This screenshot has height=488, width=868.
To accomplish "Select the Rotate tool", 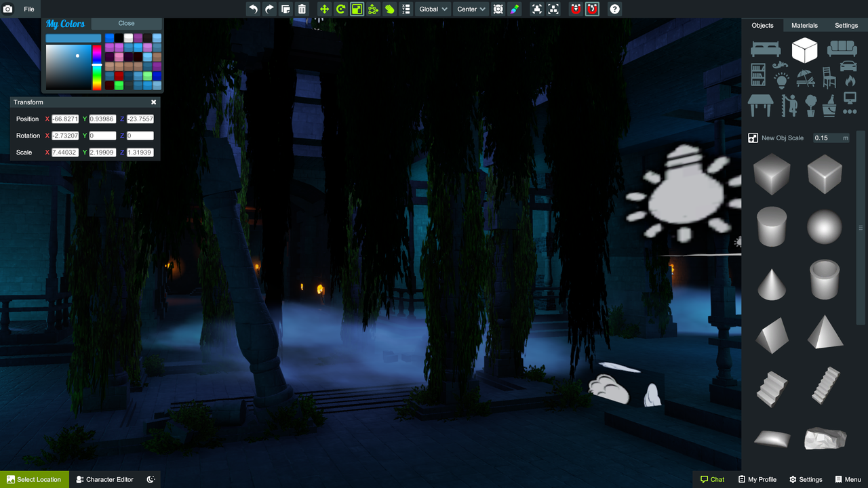I will 340,9.
